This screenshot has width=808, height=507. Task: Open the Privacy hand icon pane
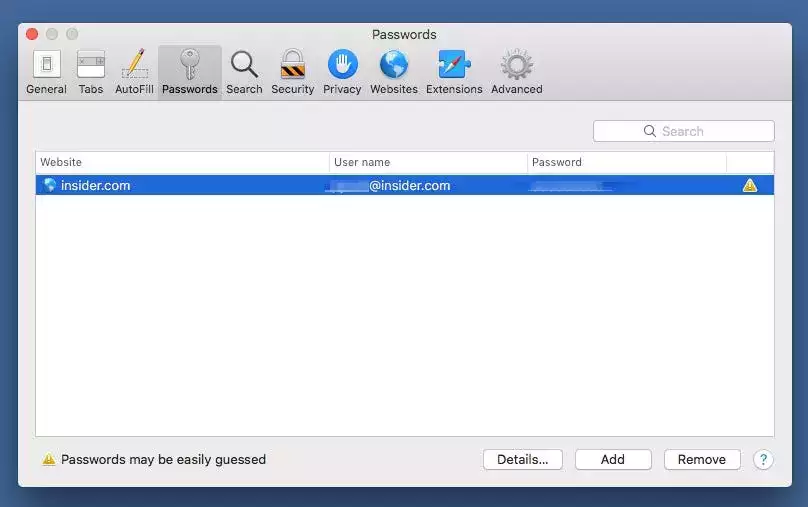click(342, 72)
